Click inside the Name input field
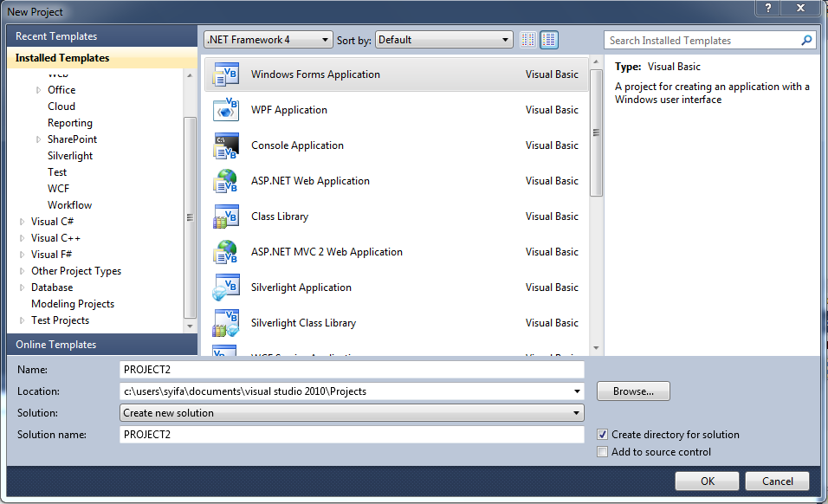 346,369
